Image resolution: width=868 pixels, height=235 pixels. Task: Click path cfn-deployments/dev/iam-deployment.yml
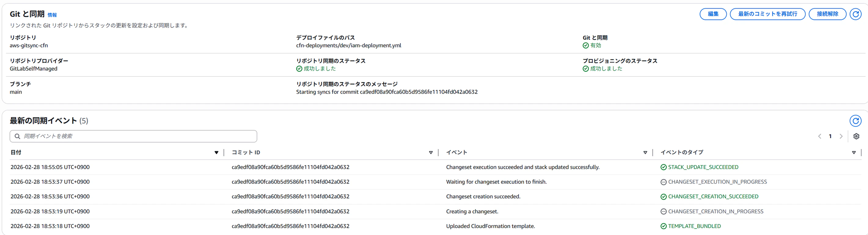pos(349,46)
